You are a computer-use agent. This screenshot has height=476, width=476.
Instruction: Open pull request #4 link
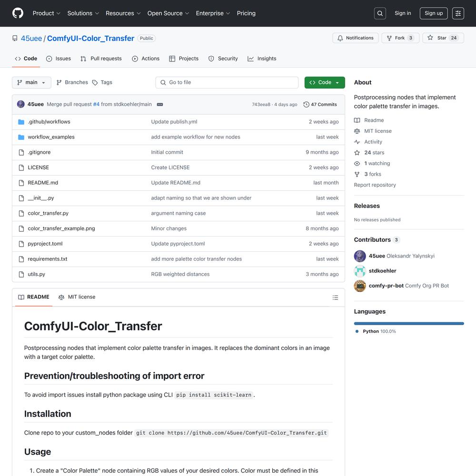click(x=96, y=104)
